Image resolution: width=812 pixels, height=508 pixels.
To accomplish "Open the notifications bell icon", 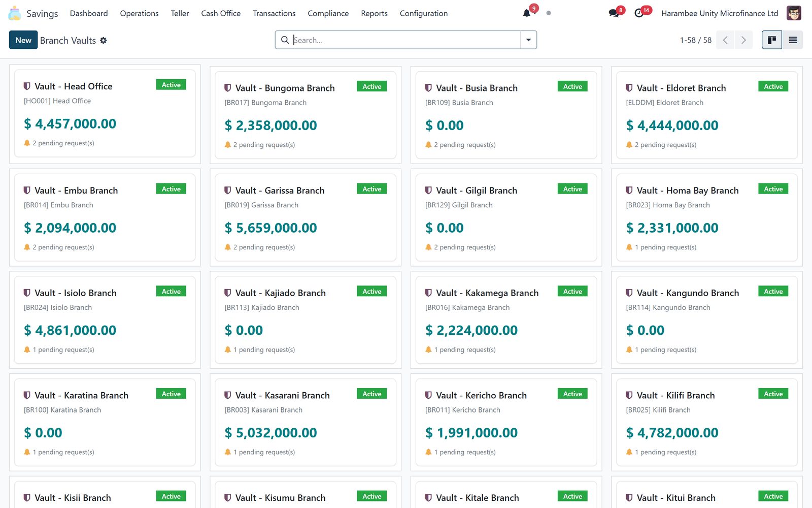I will (527, 13).
